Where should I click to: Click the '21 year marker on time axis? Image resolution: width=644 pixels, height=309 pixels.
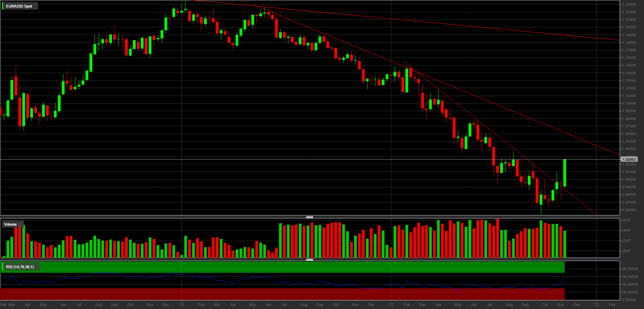coord(182,305)
